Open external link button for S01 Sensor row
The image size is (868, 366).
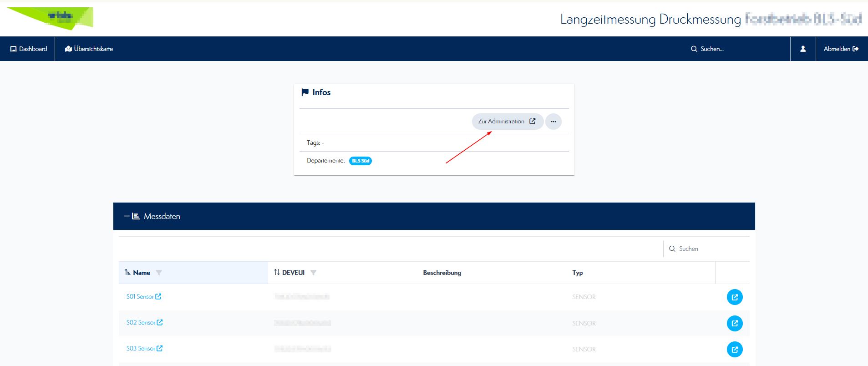click(734, 297)
